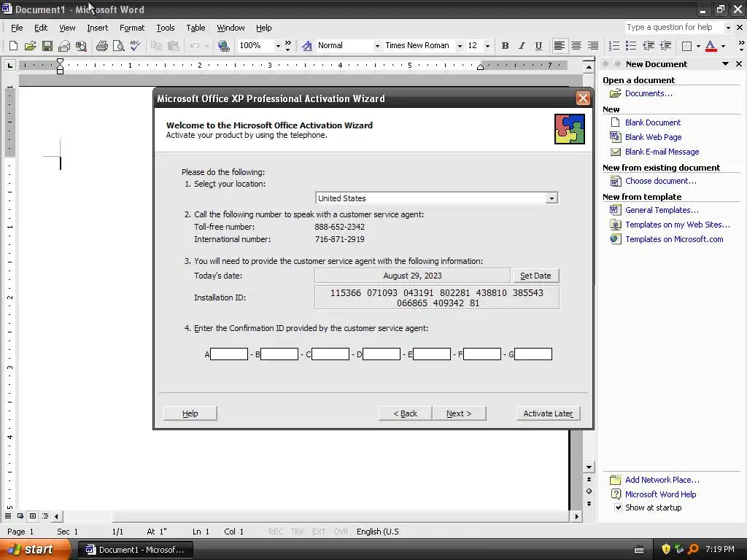747x560 pixels.
Task: Open the border style dropdown arrow
Action: [x=698, y=46]
